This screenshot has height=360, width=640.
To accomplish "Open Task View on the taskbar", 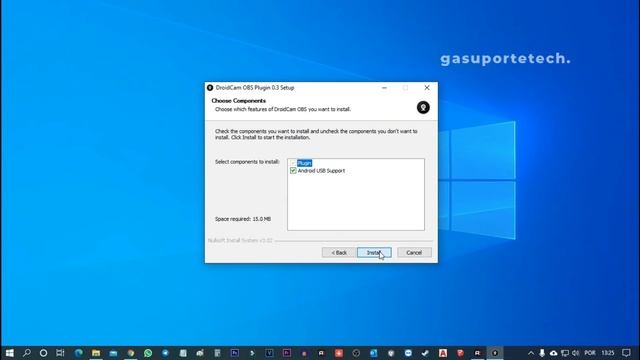I will [60, 353].
